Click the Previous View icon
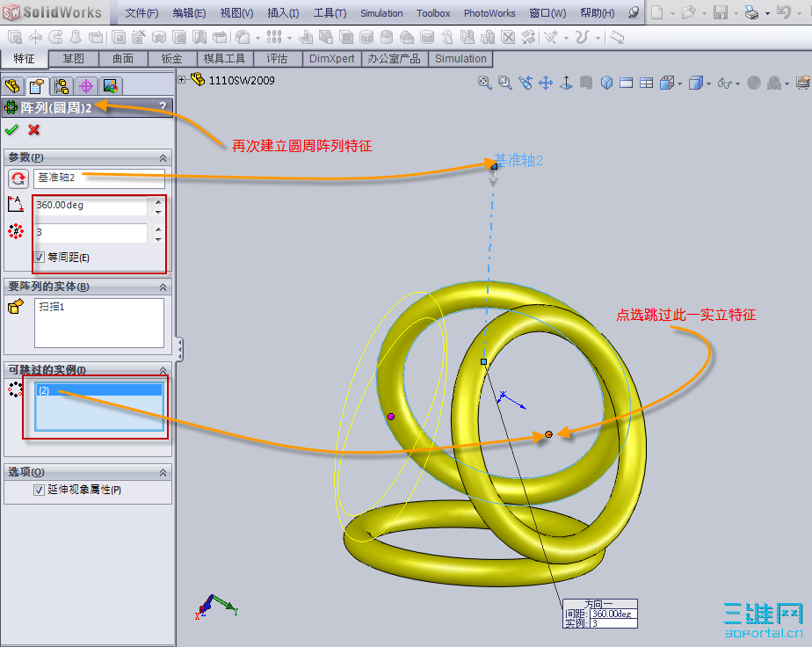 pyautogui.click(x=526, y=83)
